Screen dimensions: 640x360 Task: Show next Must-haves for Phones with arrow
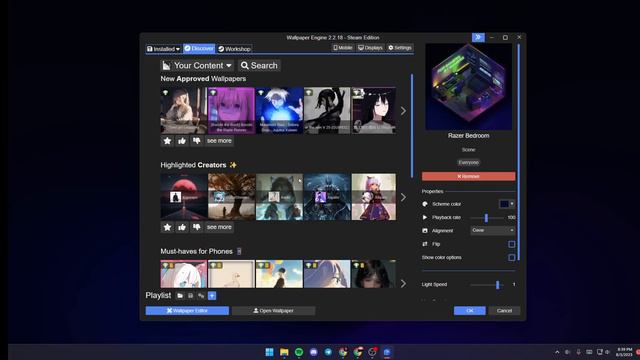(x=403, y=283)
